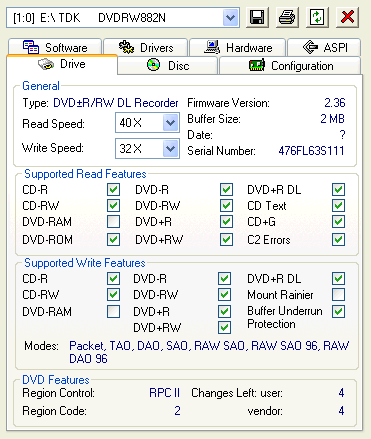Toggle the C2 Errors checkbox

(x=338, y=239)
